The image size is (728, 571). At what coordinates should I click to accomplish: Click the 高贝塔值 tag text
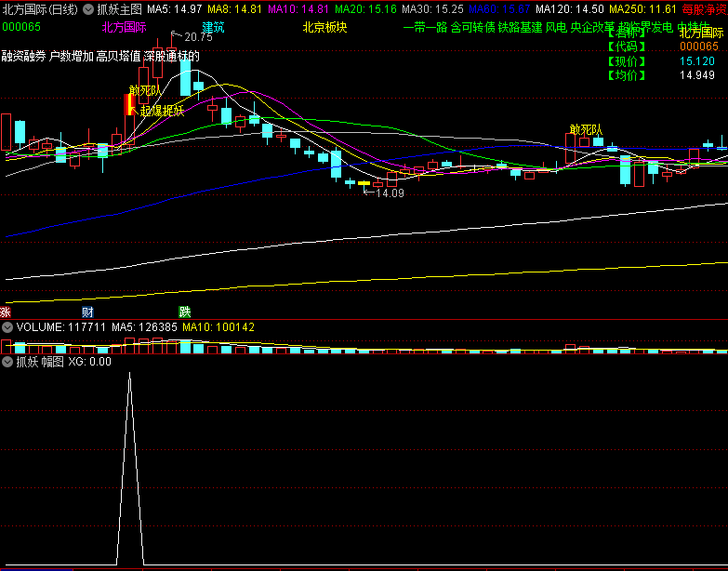click(118, 56)
